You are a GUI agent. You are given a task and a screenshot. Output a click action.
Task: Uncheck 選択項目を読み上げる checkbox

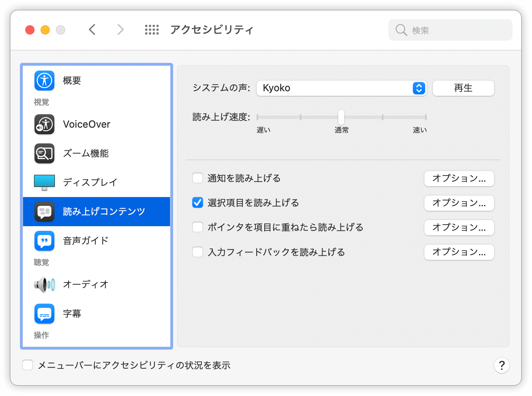point(198,202)
